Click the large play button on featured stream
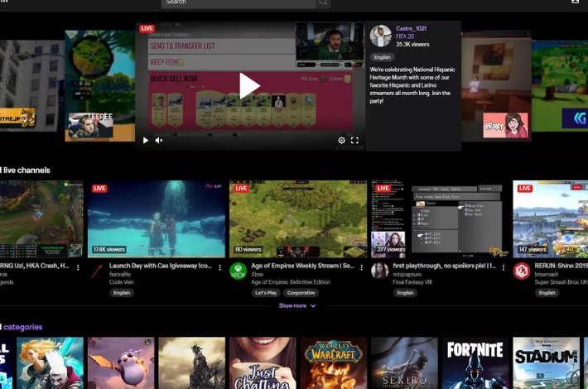This screenshot has width=588, height=389. pos(249,86)
